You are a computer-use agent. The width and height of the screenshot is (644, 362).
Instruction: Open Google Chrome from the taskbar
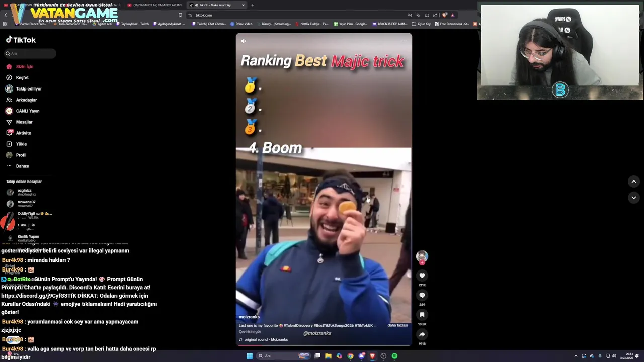350,356
